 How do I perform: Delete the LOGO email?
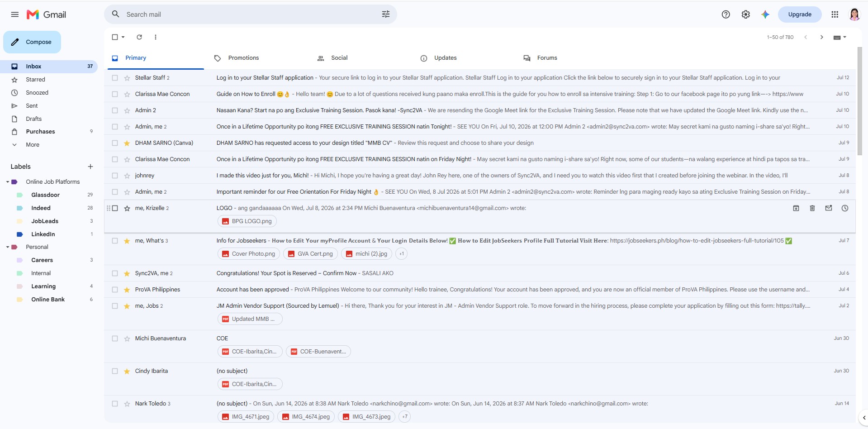click(x=812, y=208)
